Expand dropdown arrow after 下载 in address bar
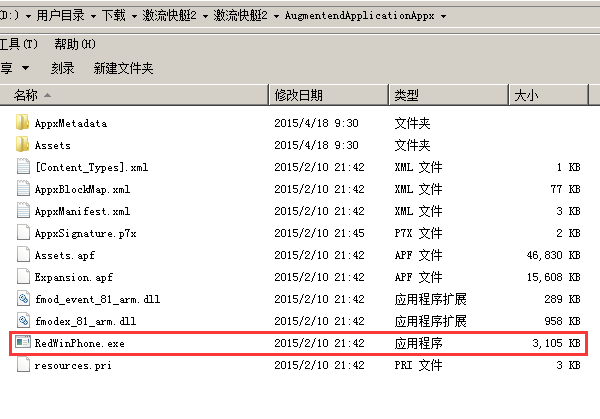This screenshot has width=600, height=419. pos(134,16)
